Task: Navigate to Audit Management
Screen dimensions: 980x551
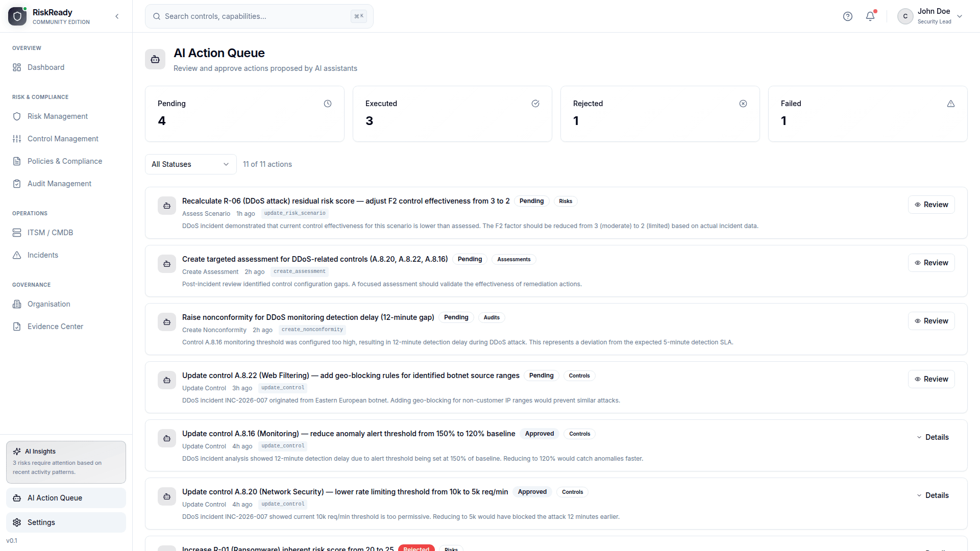Action: coord(59,183)
